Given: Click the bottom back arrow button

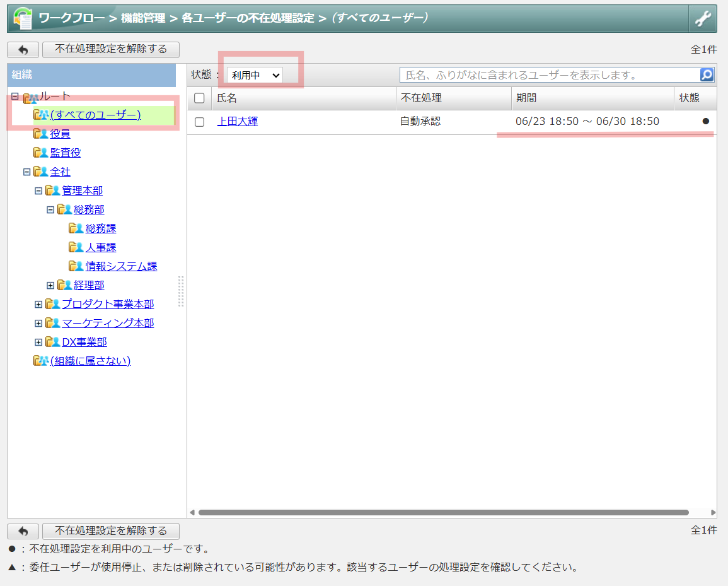Looking at the screenshot, I should point(23,530).
